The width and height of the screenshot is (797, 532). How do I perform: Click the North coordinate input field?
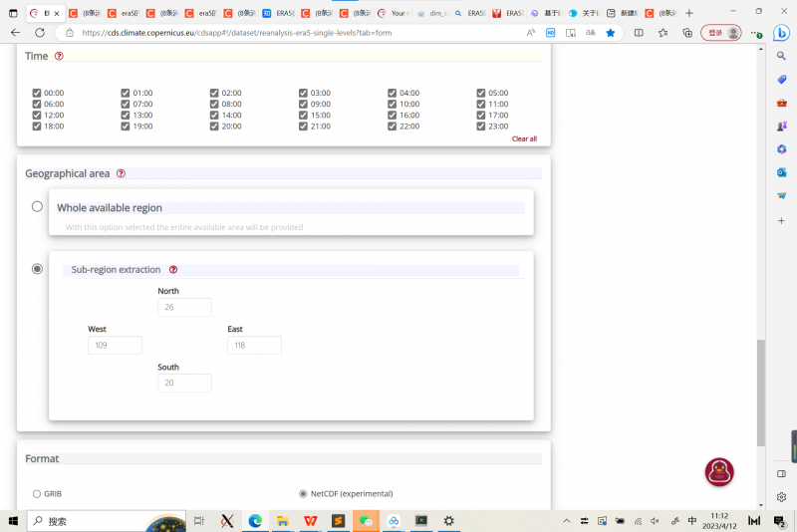click(184, 307)
